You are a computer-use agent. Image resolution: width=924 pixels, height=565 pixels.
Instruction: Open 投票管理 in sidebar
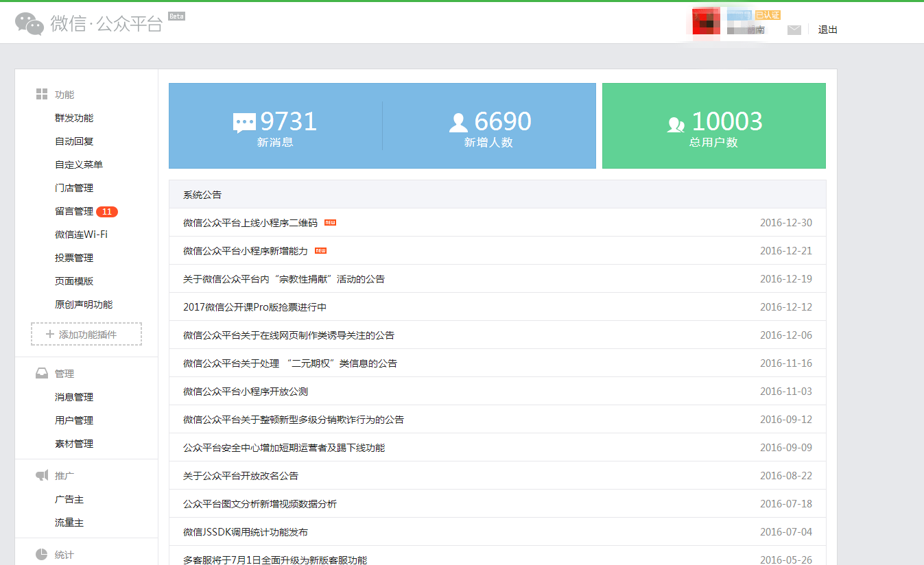point(74,258)
